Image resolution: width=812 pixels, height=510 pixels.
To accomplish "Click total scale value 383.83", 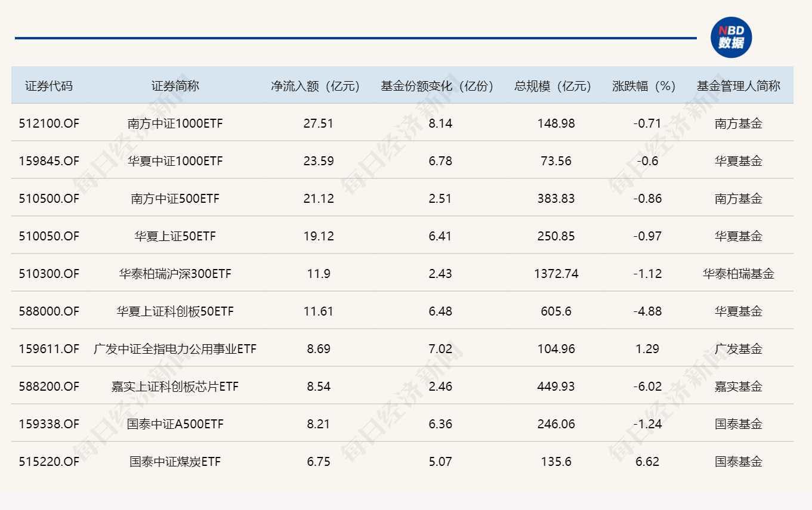I will (x=555, y=199).
